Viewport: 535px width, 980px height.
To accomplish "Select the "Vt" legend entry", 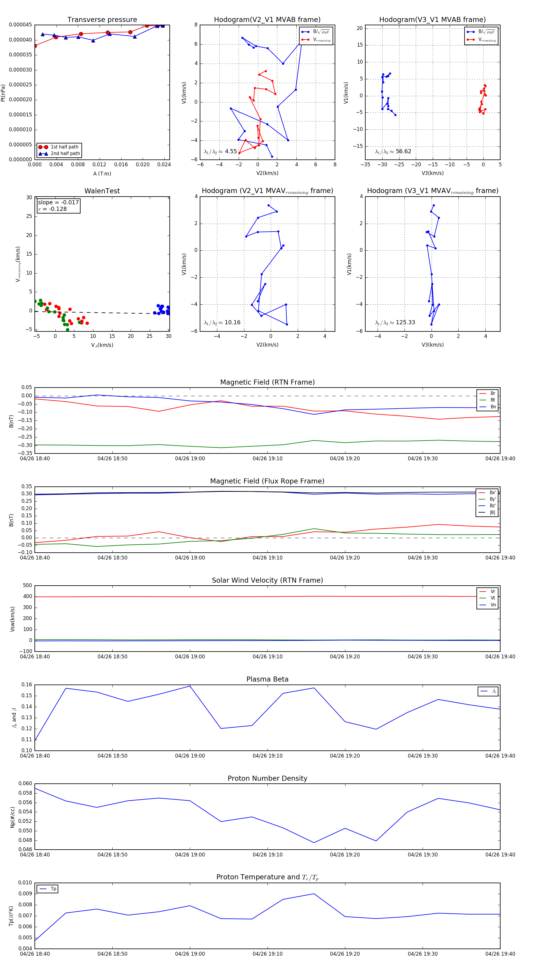I will pos(487,598).
